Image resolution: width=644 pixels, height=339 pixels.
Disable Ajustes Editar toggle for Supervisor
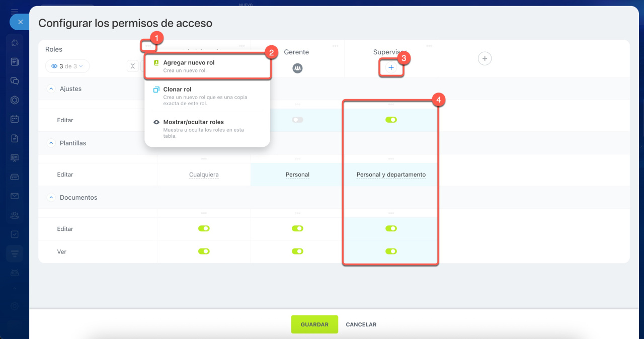(x=391, y=120)
